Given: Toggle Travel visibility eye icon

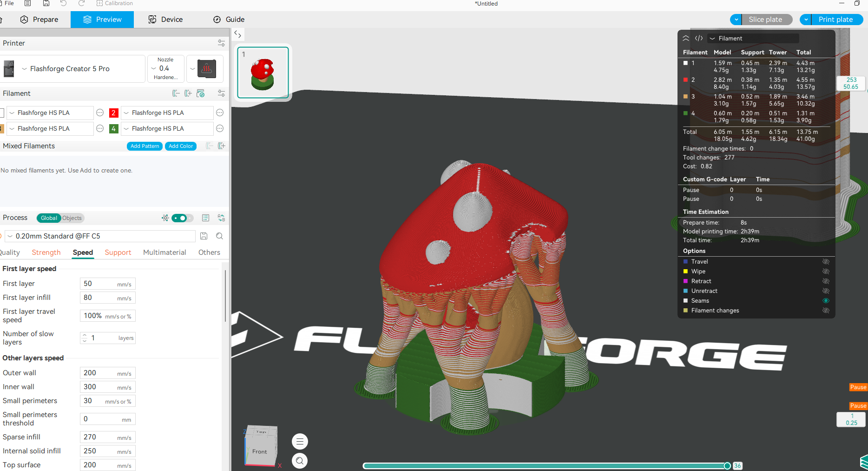Looking at the screenshot, I should [826, 262].
